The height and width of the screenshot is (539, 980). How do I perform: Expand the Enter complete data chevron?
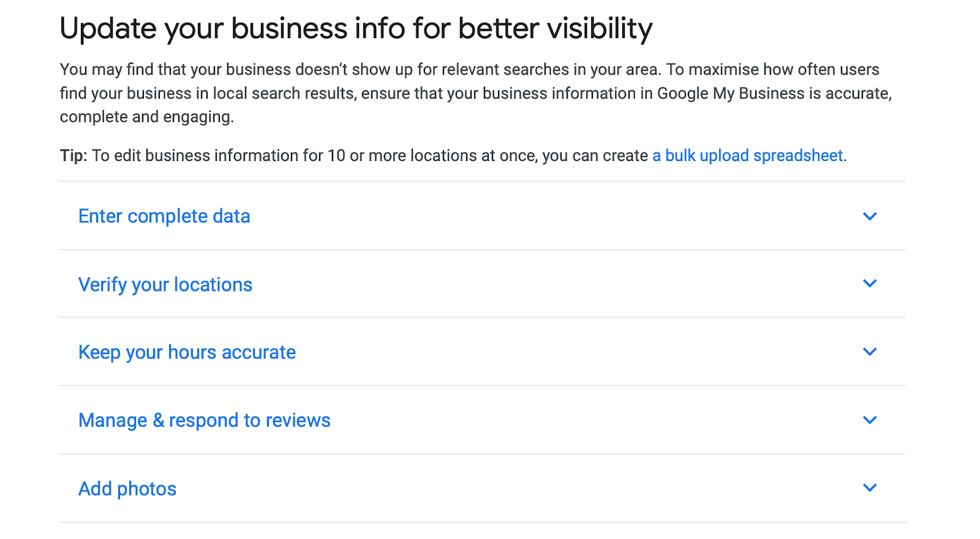870,216
